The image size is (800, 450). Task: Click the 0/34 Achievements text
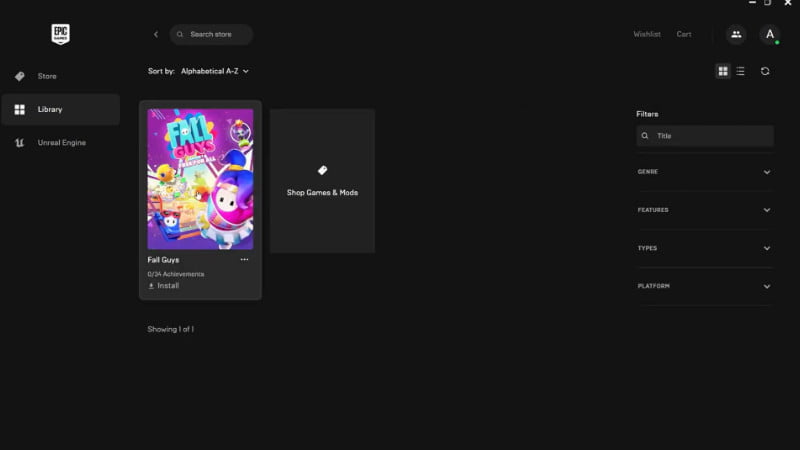pyautogui.click(x=176, y=274)
